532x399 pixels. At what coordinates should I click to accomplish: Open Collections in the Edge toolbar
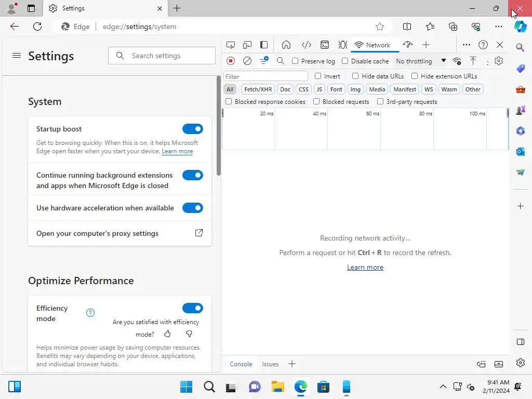tap(453, 26)
